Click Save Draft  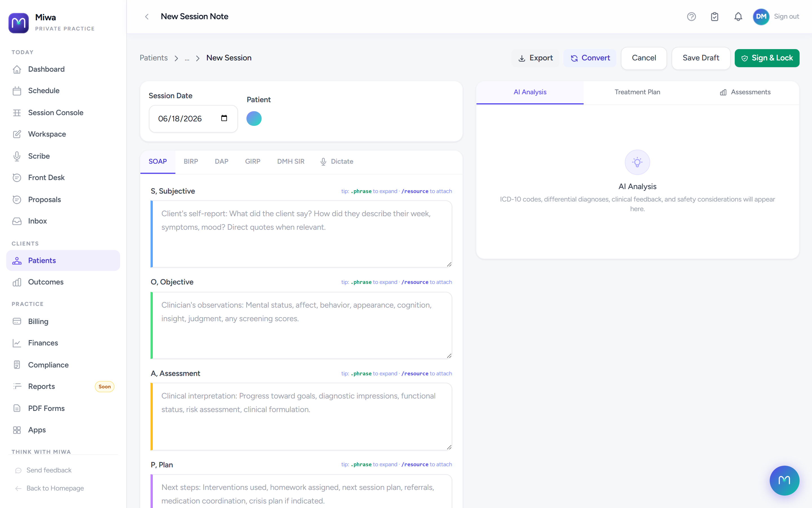pyautogui.click(x=701, y=58)
